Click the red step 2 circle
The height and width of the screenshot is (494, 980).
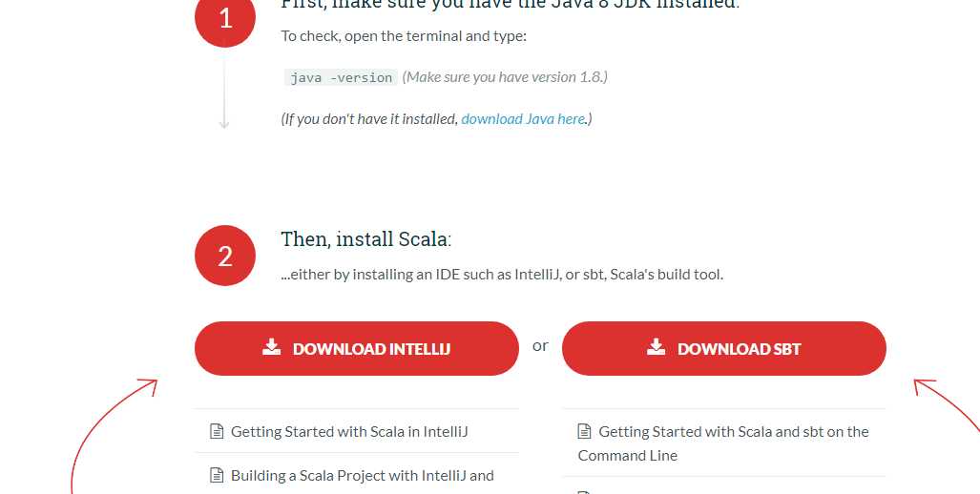[225, 256]
